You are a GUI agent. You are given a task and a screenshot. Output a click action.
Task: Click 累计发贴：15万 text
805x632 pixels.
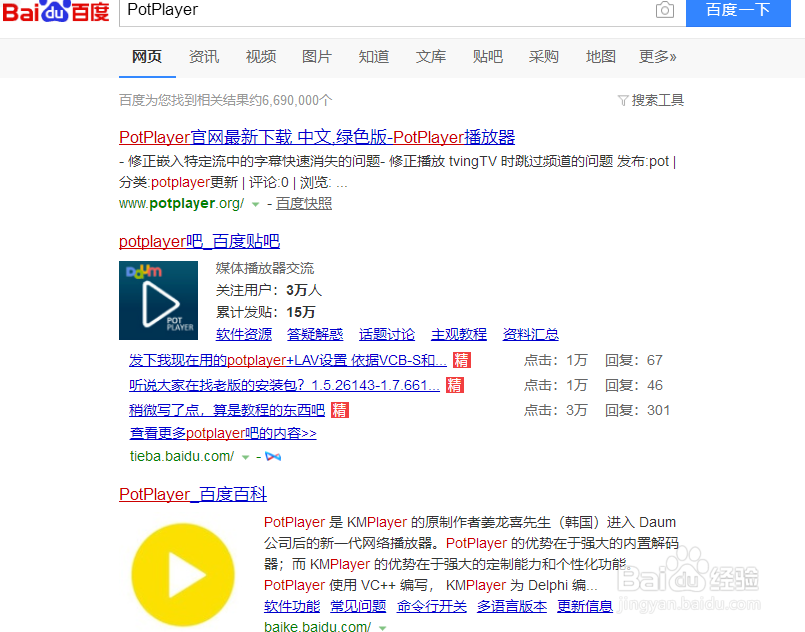click(x=265, y=312)
